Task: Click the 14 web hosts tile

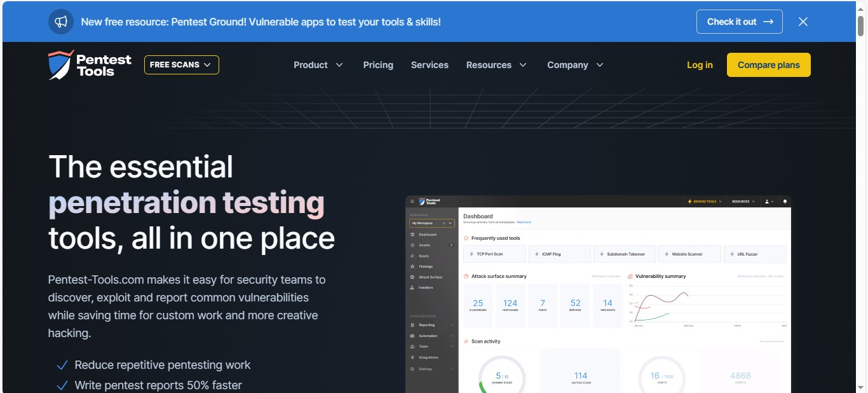Action: click(x=607, y=306)
